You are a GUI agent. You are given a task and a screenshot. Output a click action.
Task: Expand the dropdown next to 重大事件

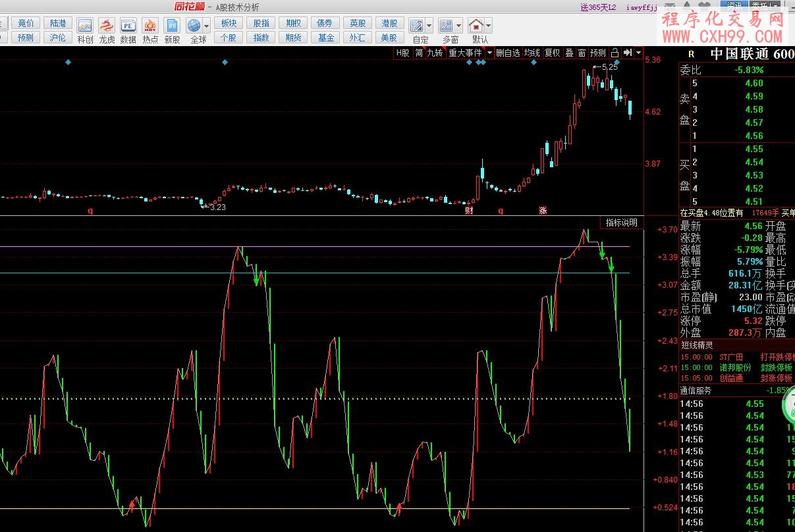click(489, 53)
